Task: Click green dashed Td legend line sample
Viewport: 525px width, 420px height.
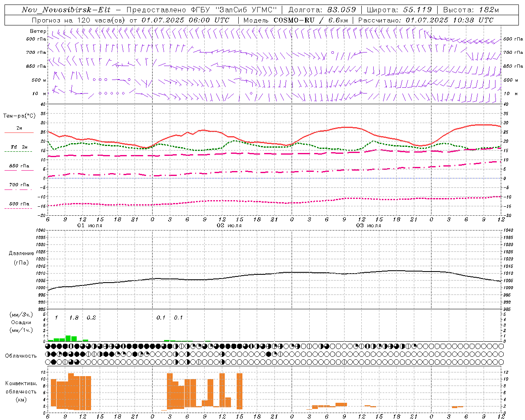Action: (x=19, y=152)
